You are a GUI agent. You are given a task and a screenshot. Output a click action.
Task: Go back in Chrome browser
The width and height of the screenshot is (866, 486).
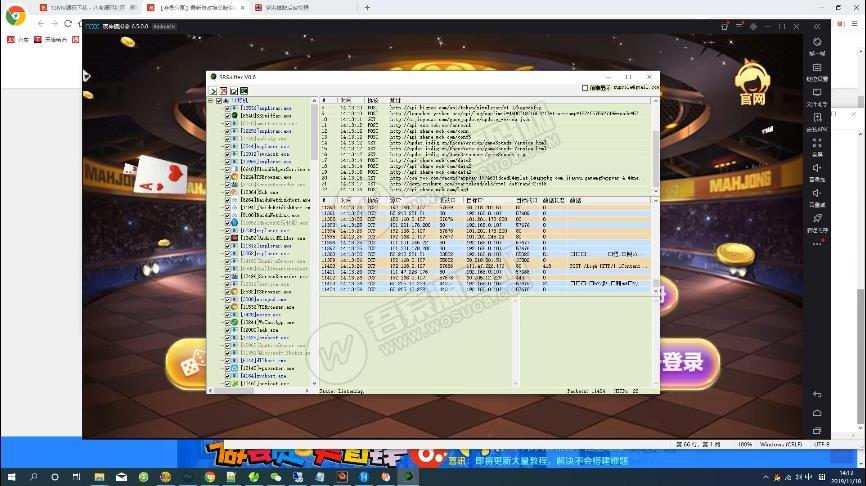point(41,23)
